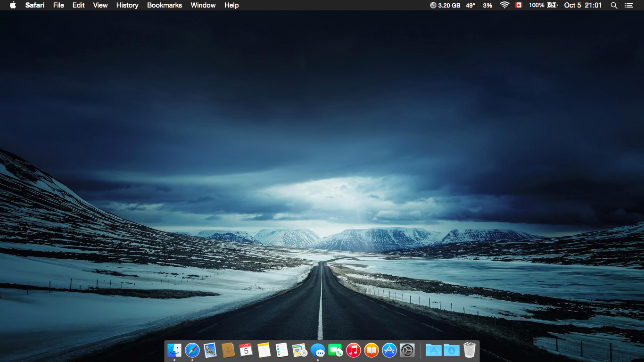The width and height of the screenshot is (644, 362).
Task: Open the Downloads folder stack
Action: pos(452,350)
